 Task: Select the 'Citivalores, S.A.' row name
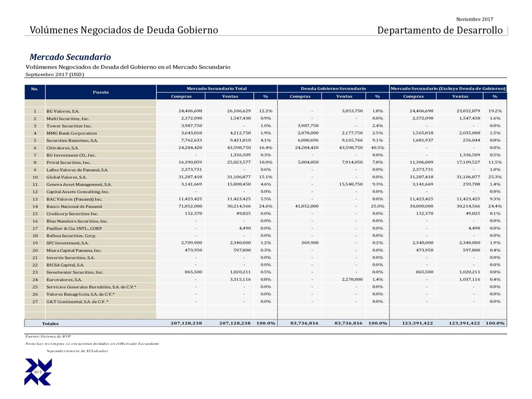coord(62,148)
